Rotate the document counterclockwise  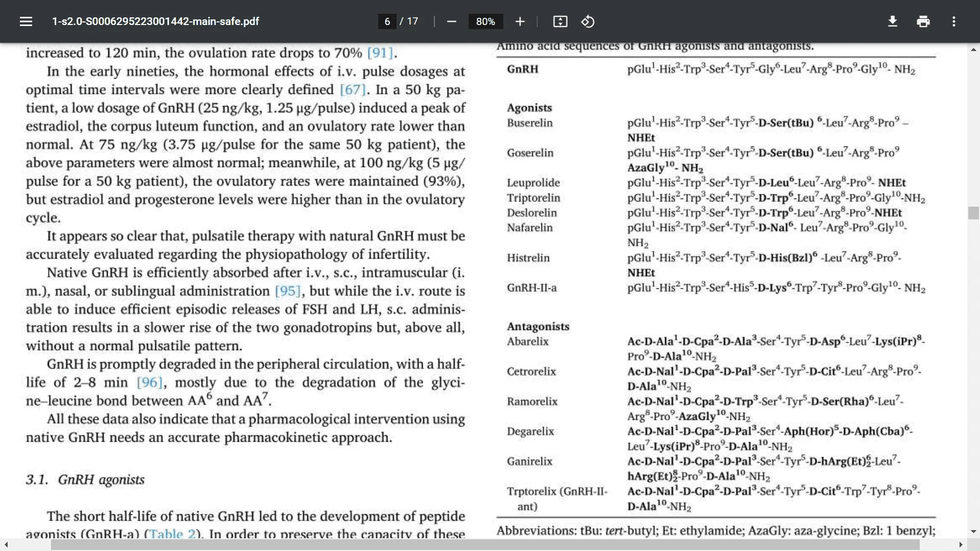point(587,21)
